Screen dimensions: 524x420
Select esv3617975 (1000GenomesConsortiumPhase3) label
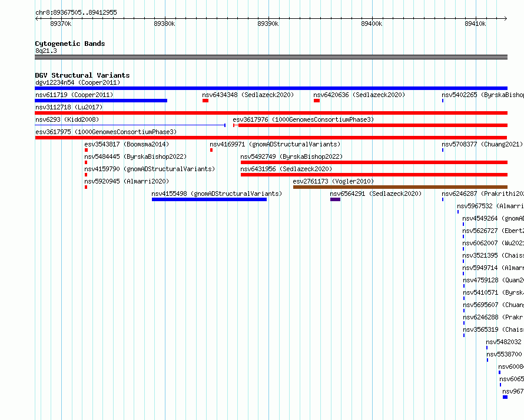(x=106, y=132)
